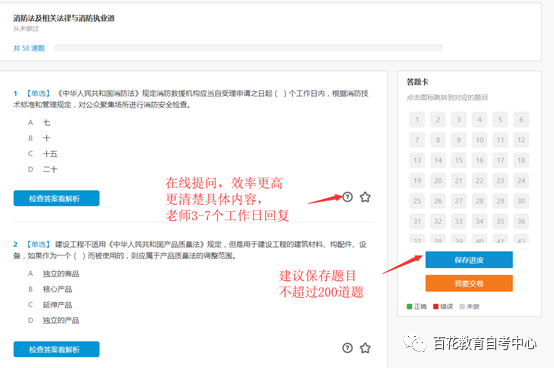
Task: Choose option B 核心产品 for question 2
Action: [x=50, y=289]
